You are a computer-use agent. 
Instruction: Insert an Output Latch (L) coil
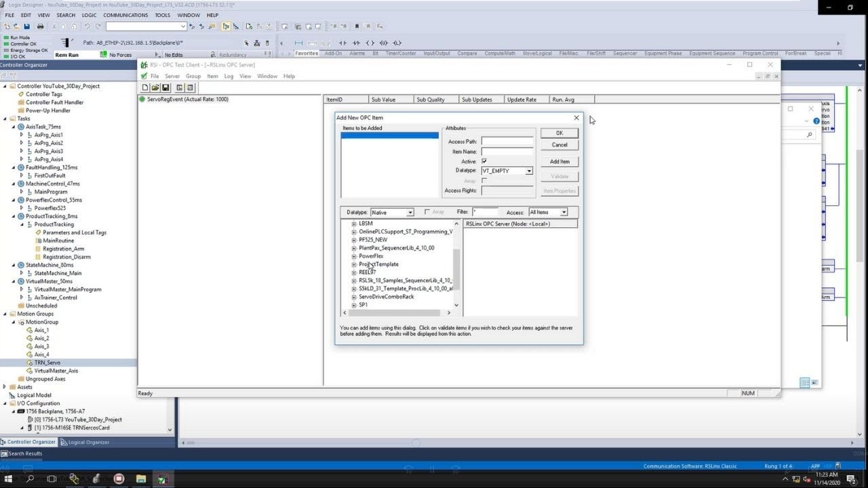click(397, 43)
